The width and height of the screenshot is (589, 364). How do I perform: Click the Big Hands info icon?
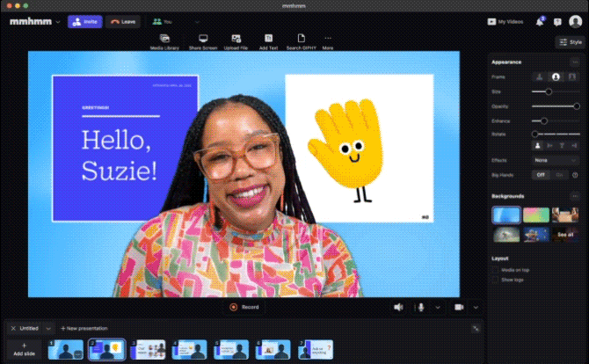pyautogui.click(x=575, y=175)
